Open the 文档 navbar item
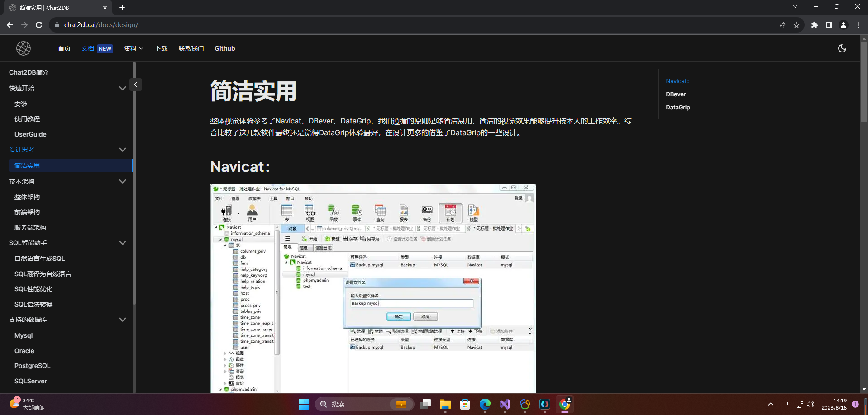This screenshot has height=415, width=868. (x=97, y=48)
